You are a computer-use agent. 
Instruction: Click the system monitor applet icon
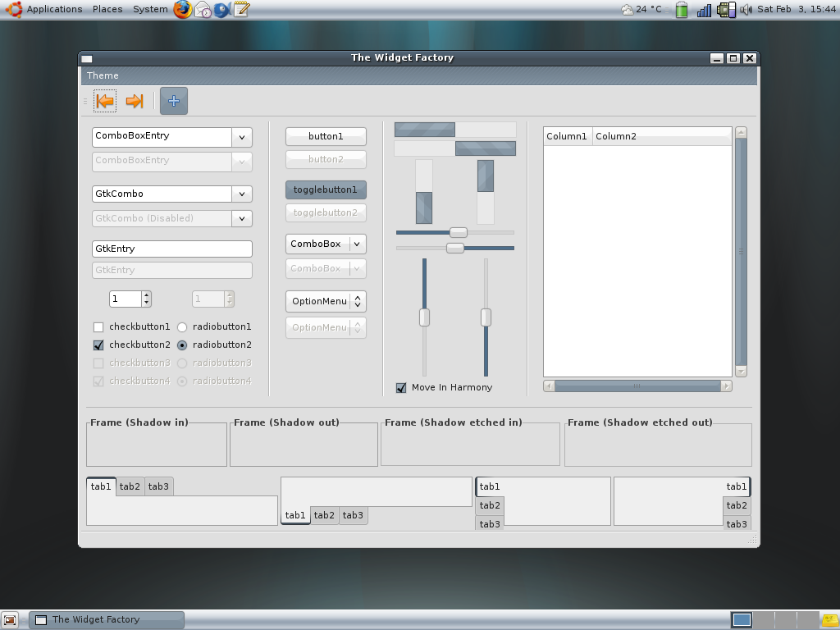point(726,9)
